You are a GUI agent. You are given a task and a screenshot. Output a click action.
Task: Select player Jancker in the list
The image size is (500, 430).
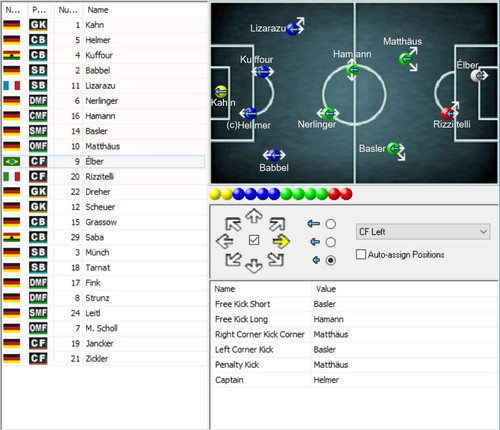click(103, 343)
